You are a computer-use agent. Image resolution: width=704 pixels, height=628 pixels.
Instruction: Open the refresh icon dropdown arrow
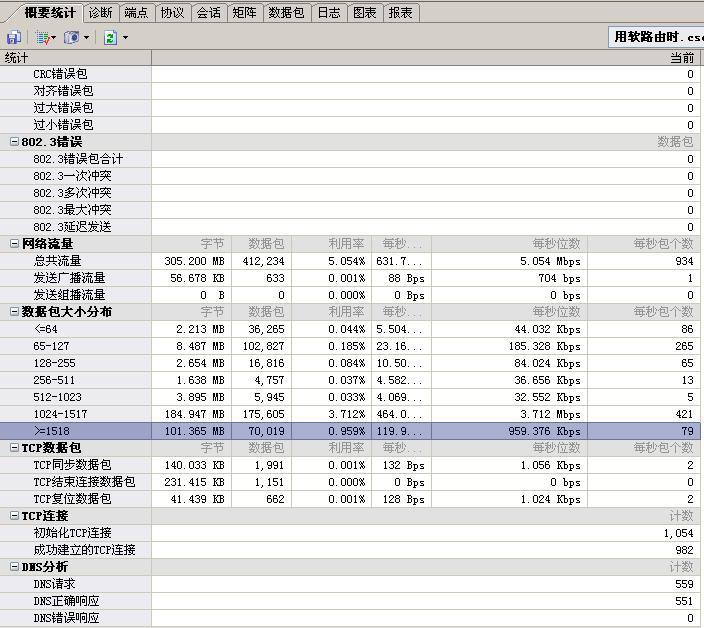[x=125, y=38]
